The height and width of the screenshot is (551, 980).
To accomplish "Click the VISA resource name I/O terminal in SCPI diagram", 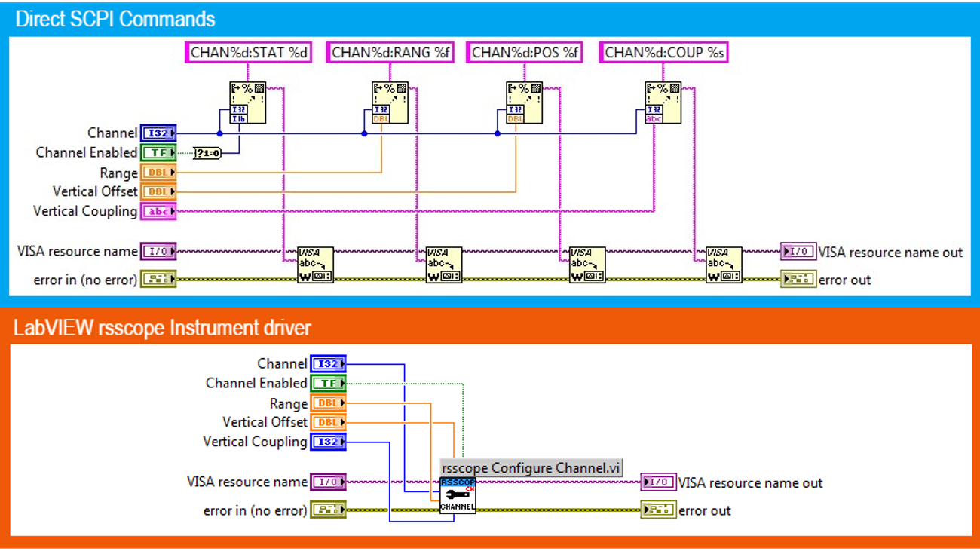I will coord(158,251).
